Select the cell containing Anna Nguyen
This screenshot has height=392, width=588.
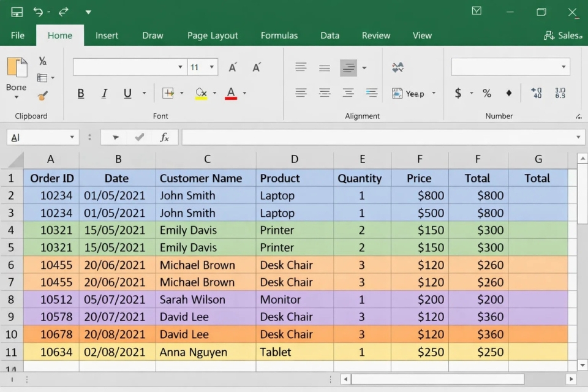point(205,352)
